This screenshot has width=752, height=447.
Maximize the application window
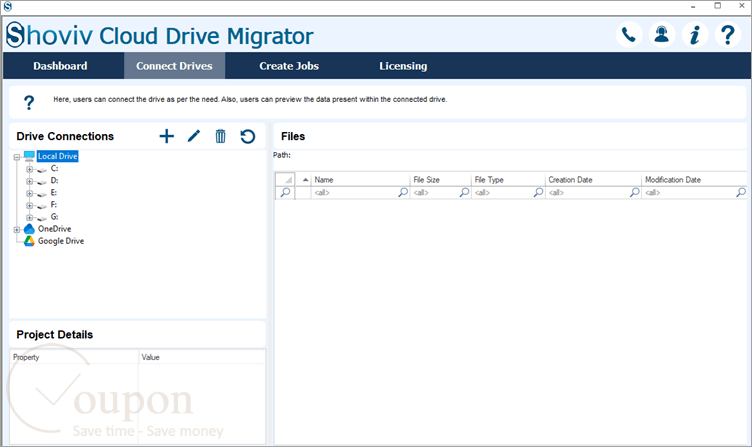tap(717, 6)
